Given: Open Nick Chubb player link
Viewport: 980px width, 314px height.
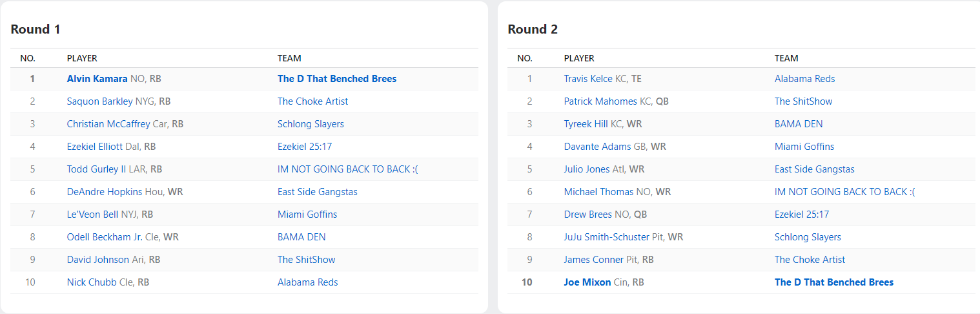Looking at the screenshot, I should [92, 282].
